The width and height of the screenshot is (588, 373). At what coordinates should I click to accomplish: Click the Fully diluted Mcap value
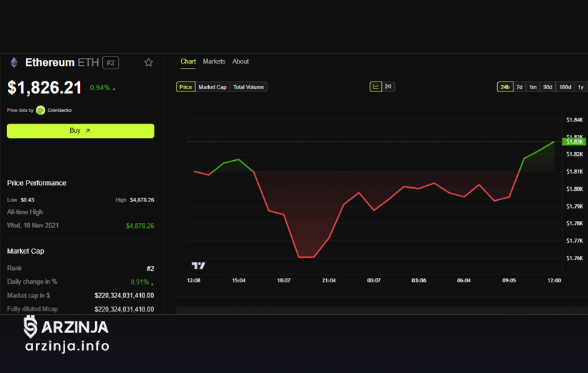(x=124, y=309)
